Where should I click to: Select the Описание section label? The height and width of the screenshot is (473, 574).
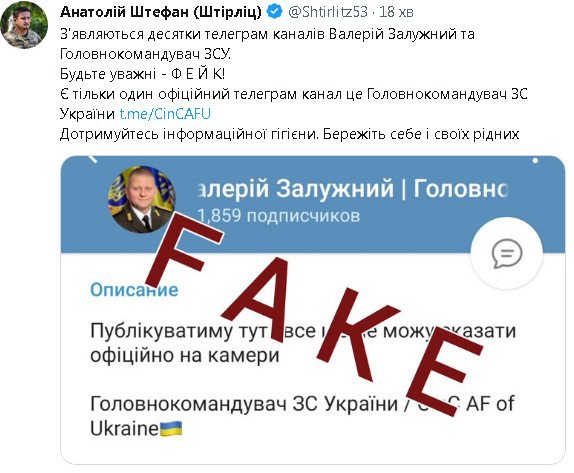[134, 290]
